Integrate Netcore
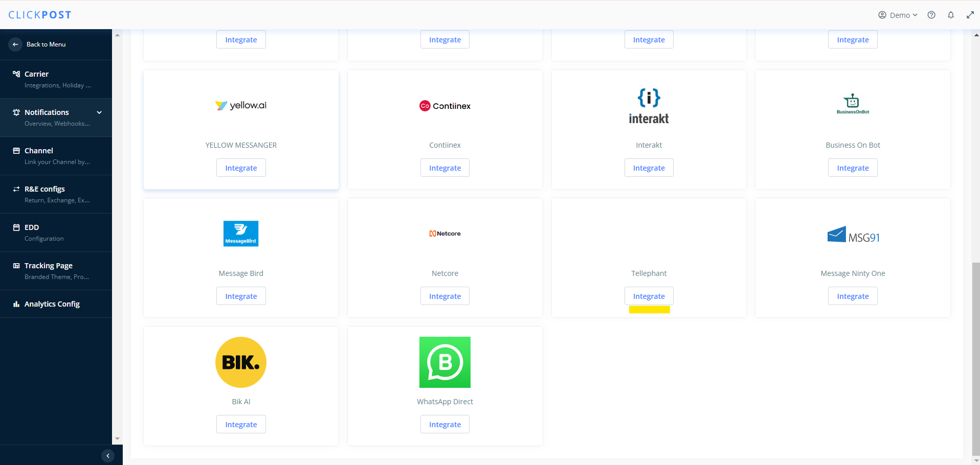980x465 pixels. 445,296
